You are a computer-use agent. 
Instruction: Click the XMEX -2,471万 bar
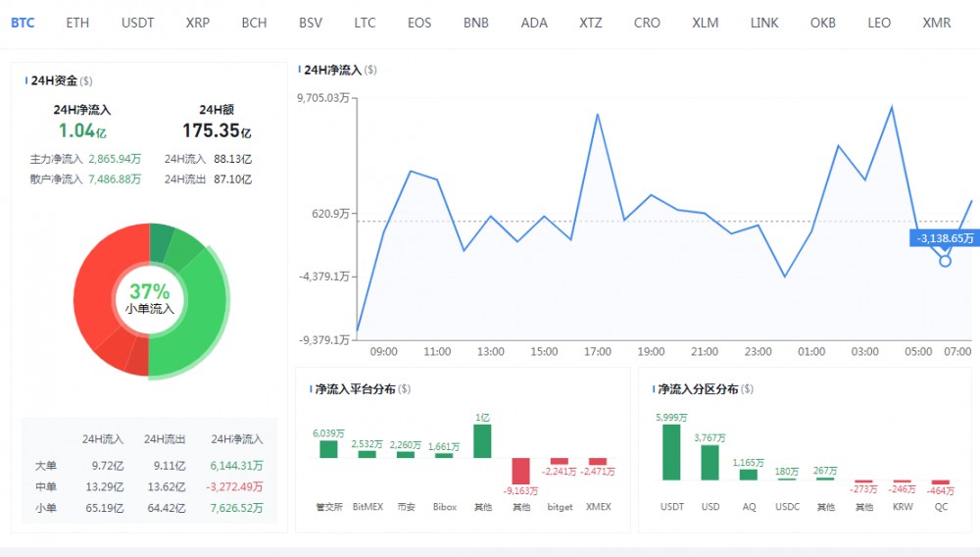coord(598,461)
